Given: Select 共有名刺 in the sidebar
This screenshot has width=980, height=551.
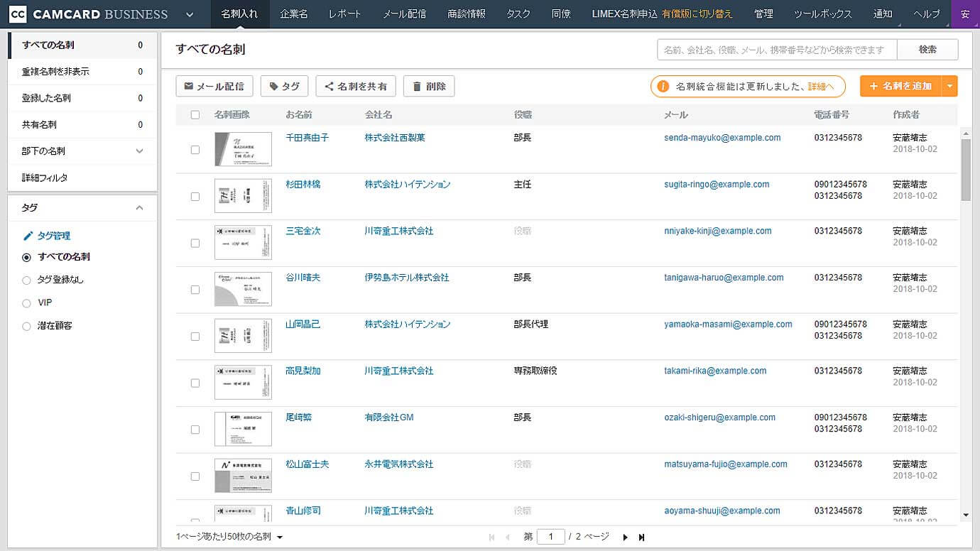Looking at the screenshot, I should 82,125.
